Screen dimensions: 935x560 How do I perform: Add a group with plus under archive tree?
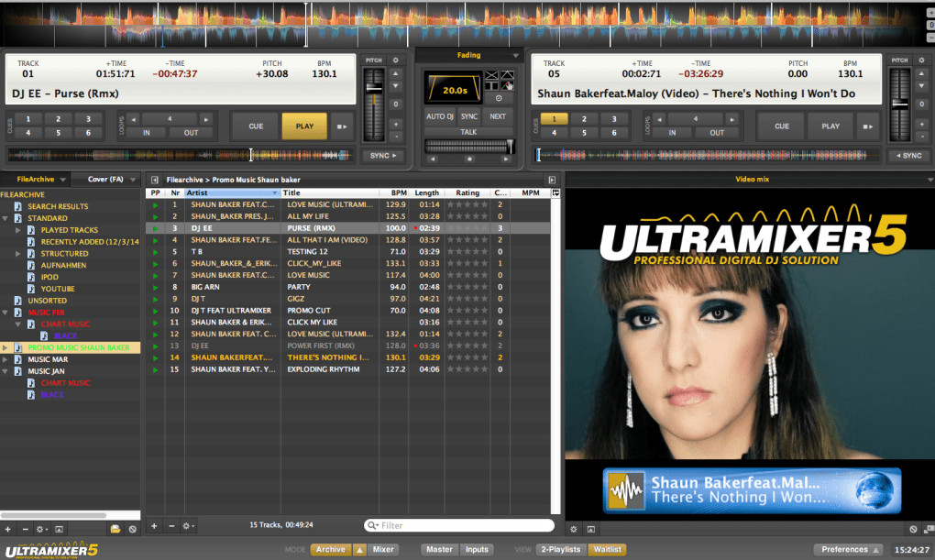click(7, 529)
